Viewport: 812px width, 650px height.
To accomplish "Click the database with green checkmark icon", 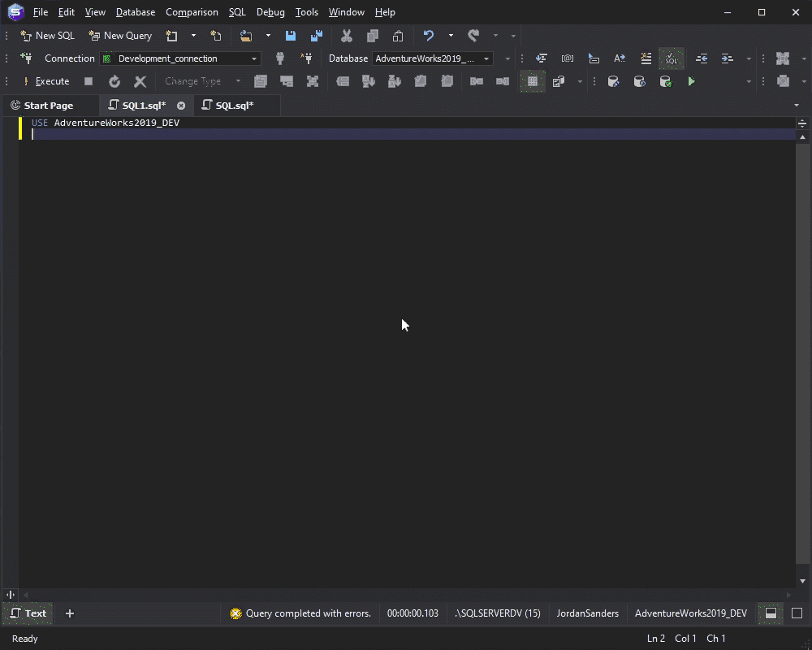I will coord(666,81).
